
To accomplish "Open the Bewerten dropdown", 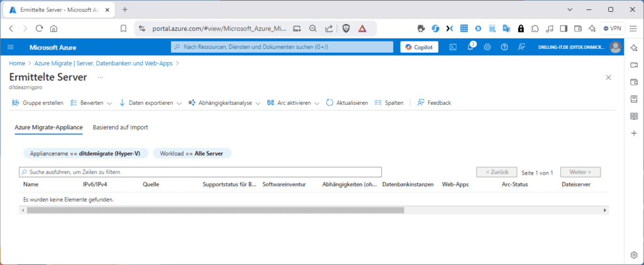I will coord(91,103).
